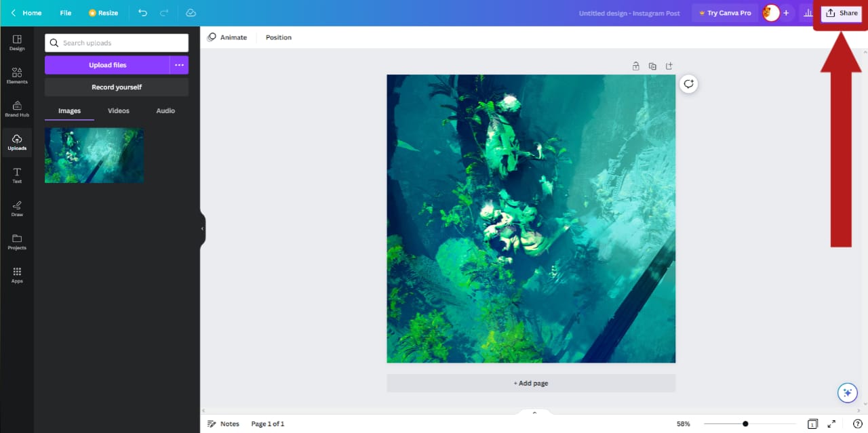Open the Canva assistant sparkle button

847,392
